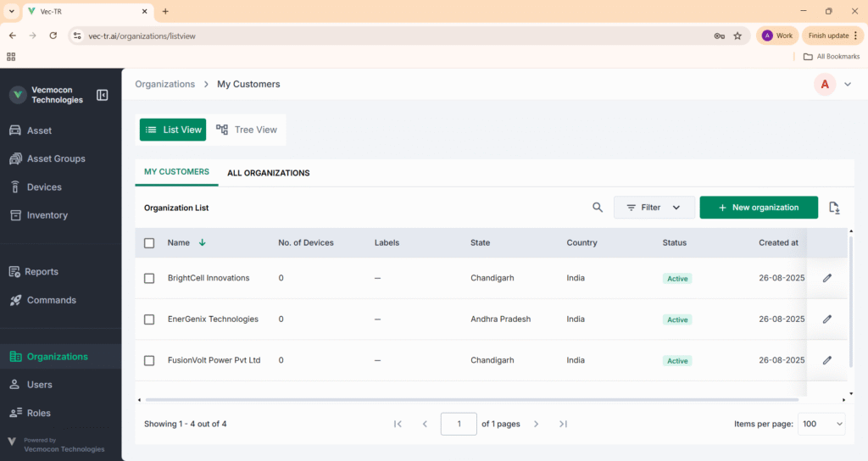Viewport: 868px width, 461px height.
Task: Expand the Items per page dropdown
Action: [821, 424]
